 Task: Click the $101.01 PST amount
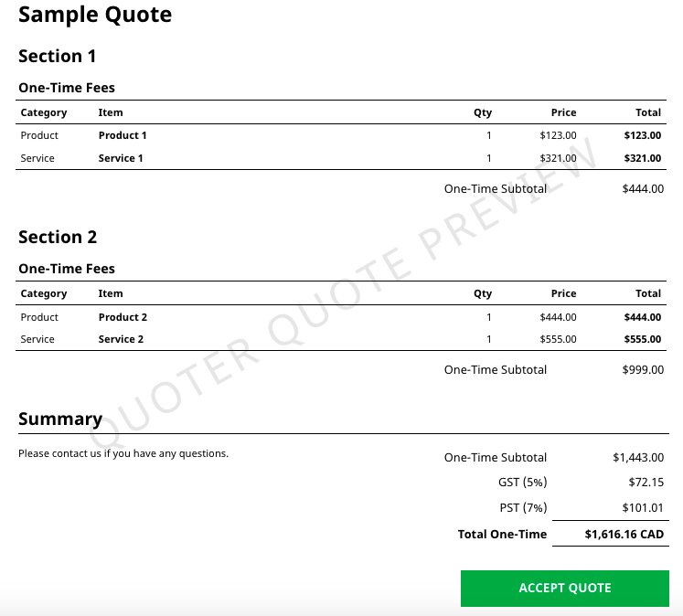(643, 508)
